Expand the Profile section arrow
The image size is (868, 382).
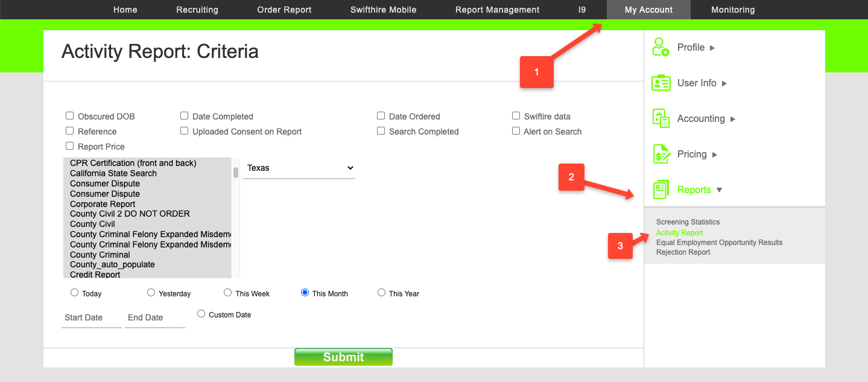click(x=712, y=48)
